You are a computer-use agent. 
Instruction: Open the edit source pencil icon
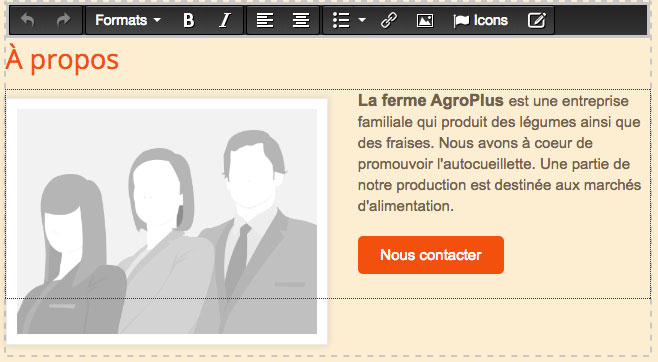[x=537, y=20]
